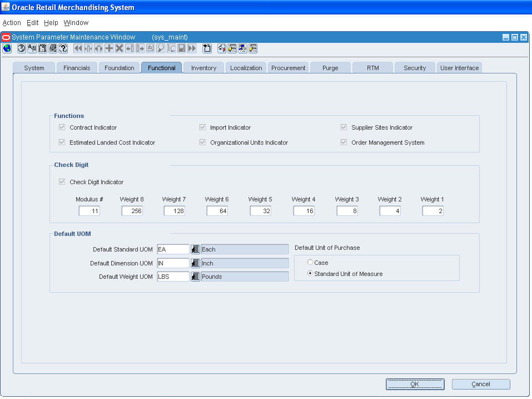
Task: Click the Cancel button
Action: pyautogui.click(x=481, y=384)
